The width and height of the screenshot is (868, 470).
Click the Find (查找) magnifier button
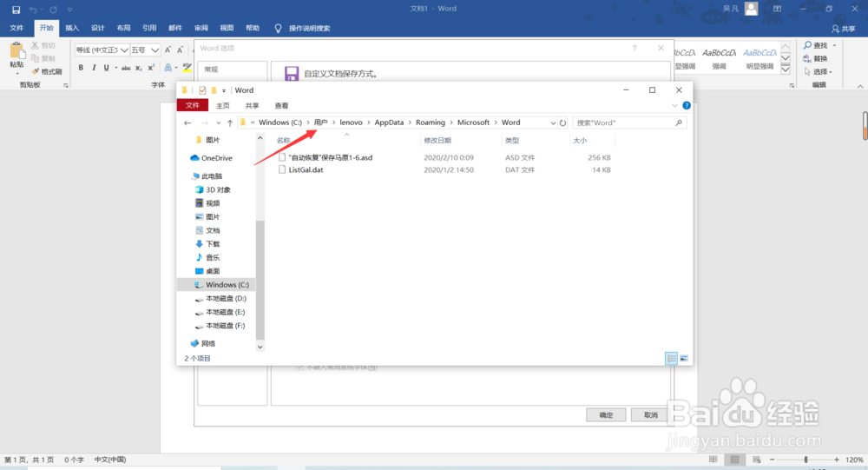(x=815, y=45)
